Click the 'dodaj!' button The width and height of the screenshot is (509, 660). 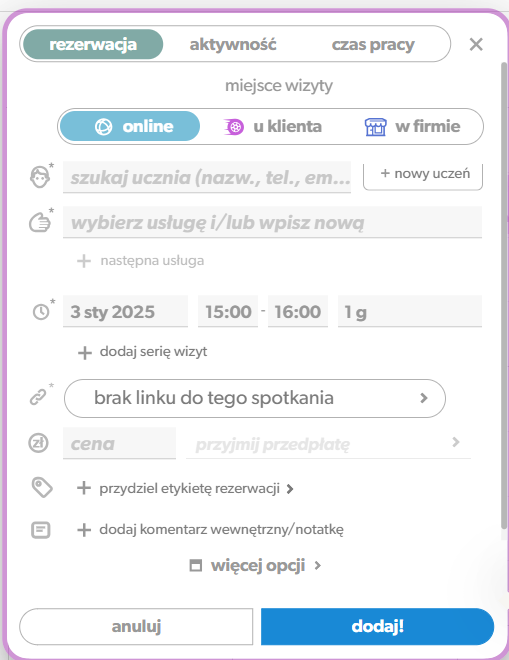(377, 626)
